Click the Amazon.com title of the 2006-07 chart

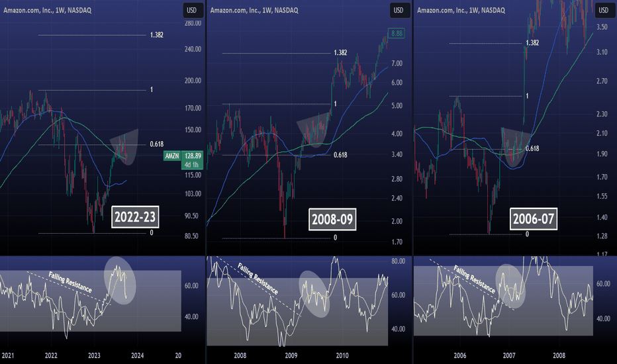pyautogui.click(x=461, y=11)
